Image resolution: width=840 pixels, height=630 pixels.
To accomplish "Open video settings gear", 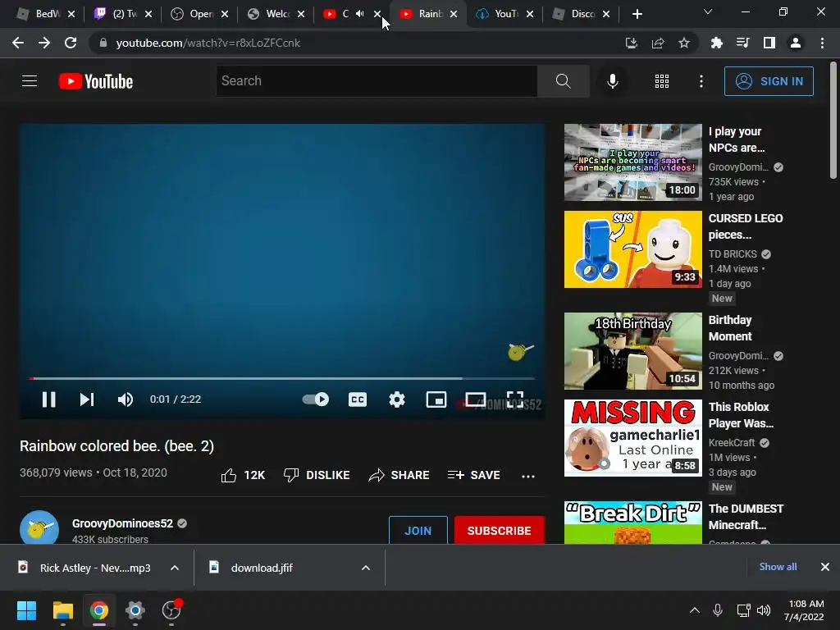I will pos(396,399).
